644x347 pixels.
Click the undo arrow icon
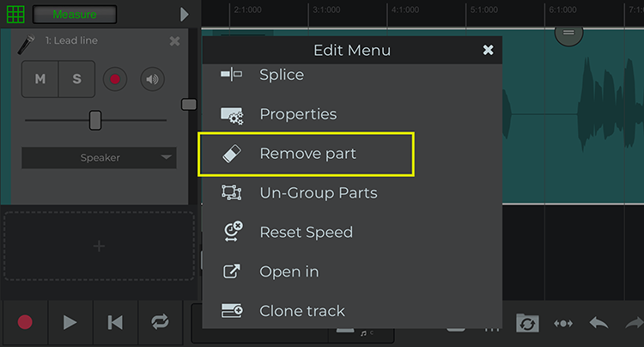(x=598, y=323)
